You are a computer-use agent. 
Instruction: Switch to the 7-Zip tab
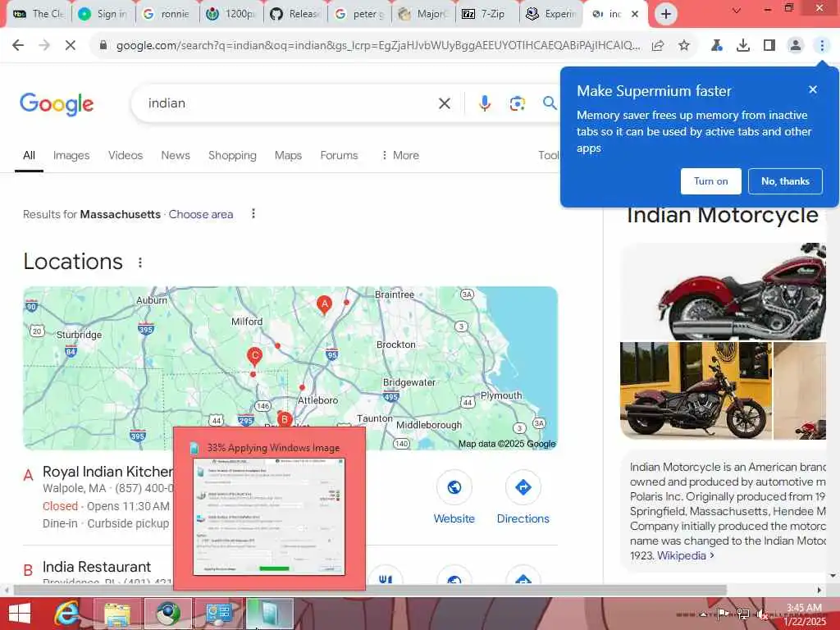pyautogui.click(x=487, y=14)
